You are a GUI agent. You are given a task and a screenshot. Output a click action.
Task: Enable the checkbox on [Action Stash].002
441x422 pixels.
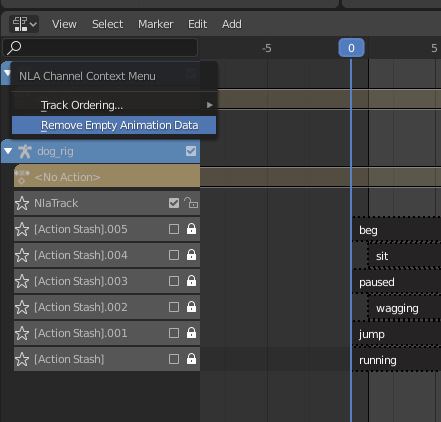tap(174, 307)
